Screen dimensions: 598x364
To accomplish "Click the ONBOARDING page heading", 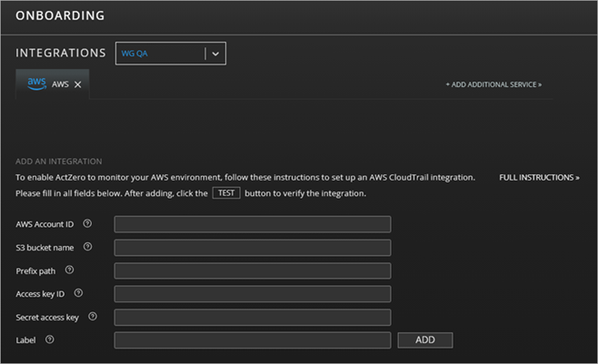I will (60, 15).
